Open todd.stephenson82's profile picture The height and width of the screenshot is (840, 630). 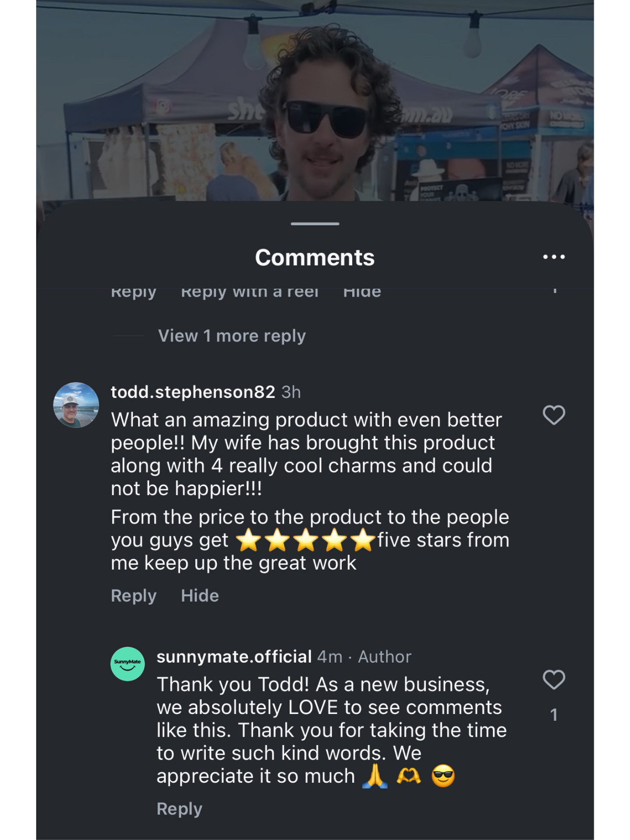[76, 405]
